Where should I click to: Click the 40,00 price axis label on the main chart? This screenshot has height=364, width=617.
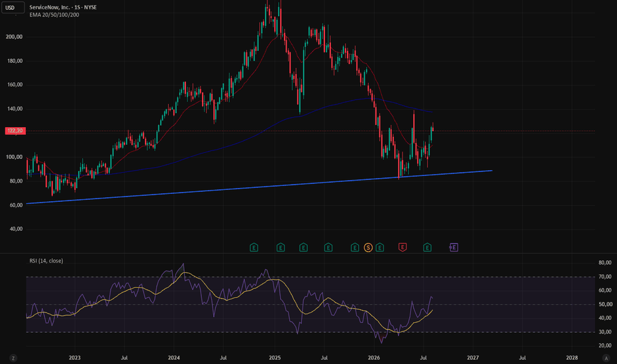click(16, 229)
